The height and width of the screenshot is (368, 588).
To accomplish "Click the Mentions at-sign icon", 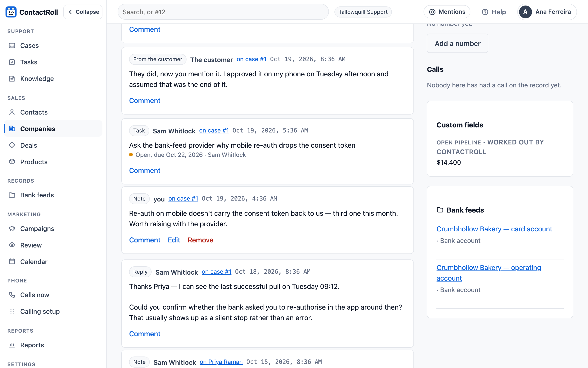I will tap(432, 12).
